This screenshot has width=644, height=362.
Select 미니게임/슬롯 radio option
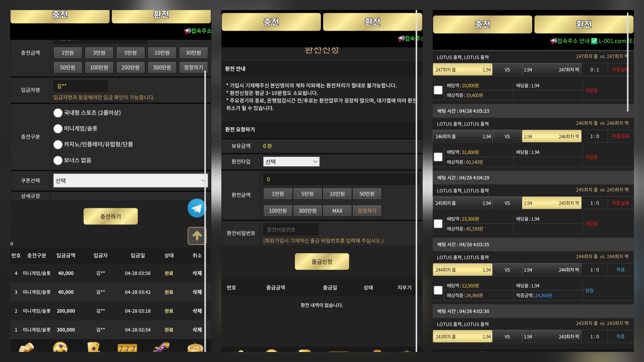[x=58, y=129]
